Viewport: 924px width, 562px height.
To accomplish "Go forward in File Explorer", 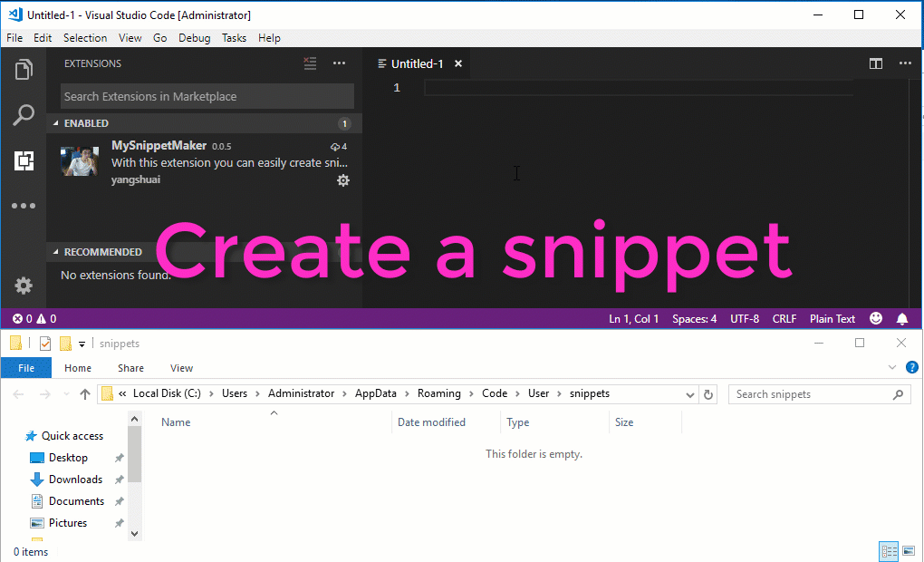I will [44, 394].
